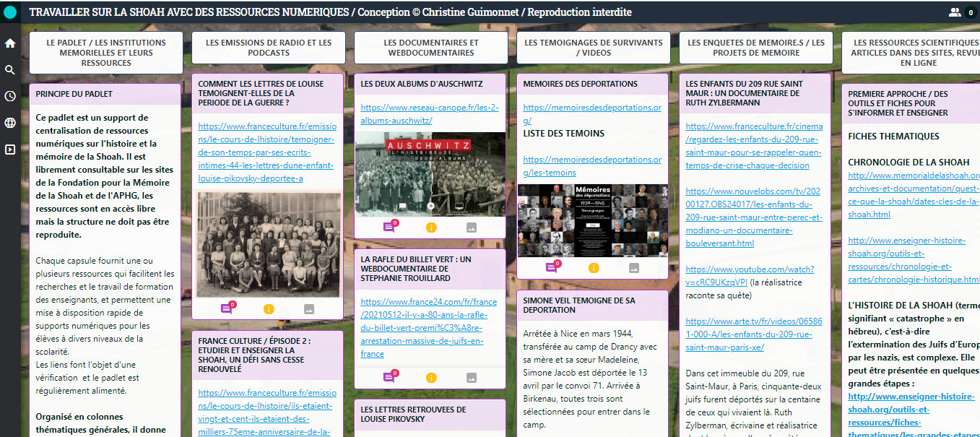Screen dimensions: 980x437
Task: Open comments on Les Deux Albums d'Auschwitz card
Action: pos(389,227)
